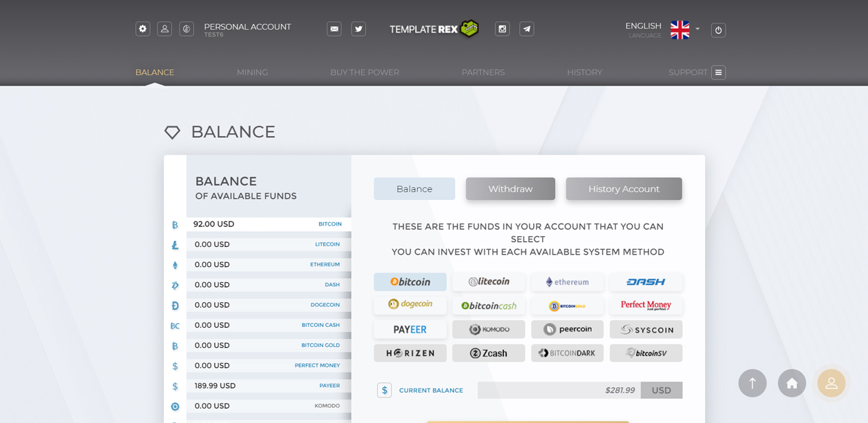
Task: Open the Instagram social icon
Action: click(503, 29)
